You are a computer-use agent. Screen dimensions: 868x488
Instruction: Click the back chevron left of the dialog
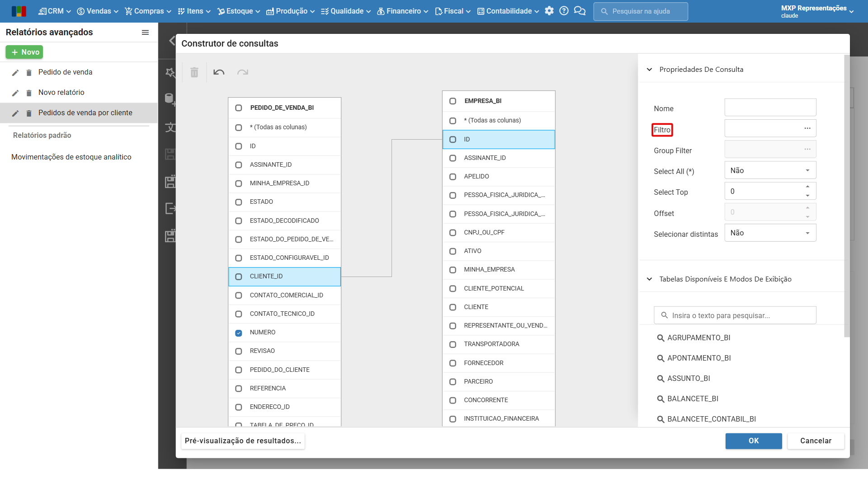(x=172, y=41)
